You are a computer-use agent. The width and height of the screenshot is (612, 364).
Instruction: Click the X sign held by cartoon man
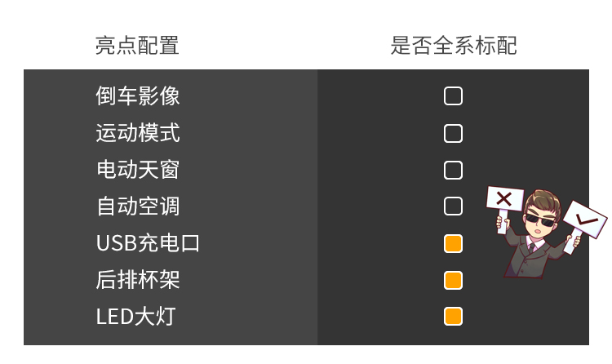(x=504, y=199)
